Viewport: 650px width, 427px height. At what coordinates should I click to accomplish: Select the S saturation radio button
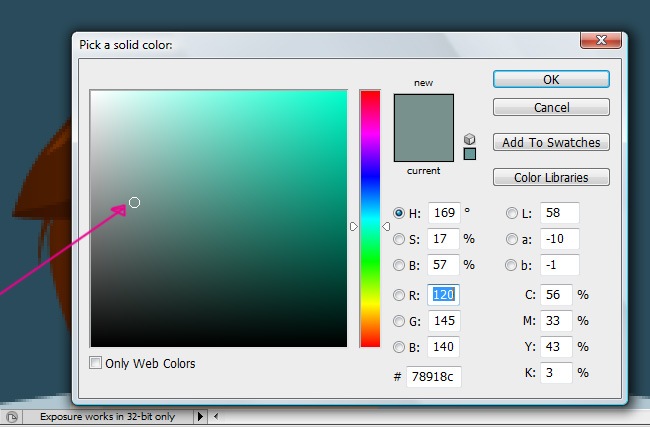tap(400, 239)
